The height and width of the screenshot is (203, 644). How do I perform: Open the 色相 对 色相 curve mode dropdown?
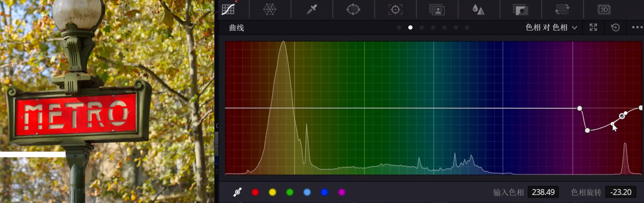coord(551,27)
